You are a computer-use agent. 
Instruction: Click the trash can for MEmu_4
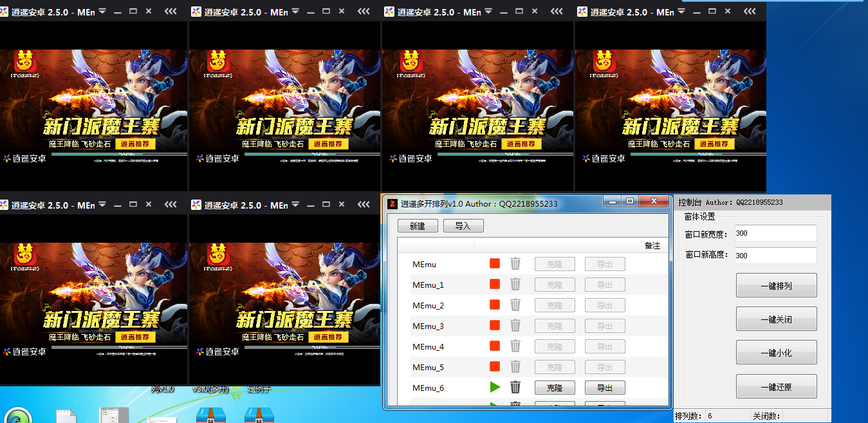click(x=515, y=346)
